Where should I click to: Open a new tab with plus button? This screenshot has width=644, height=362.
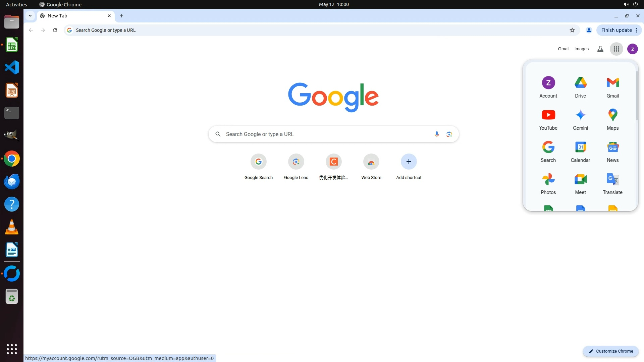(121, 16)
